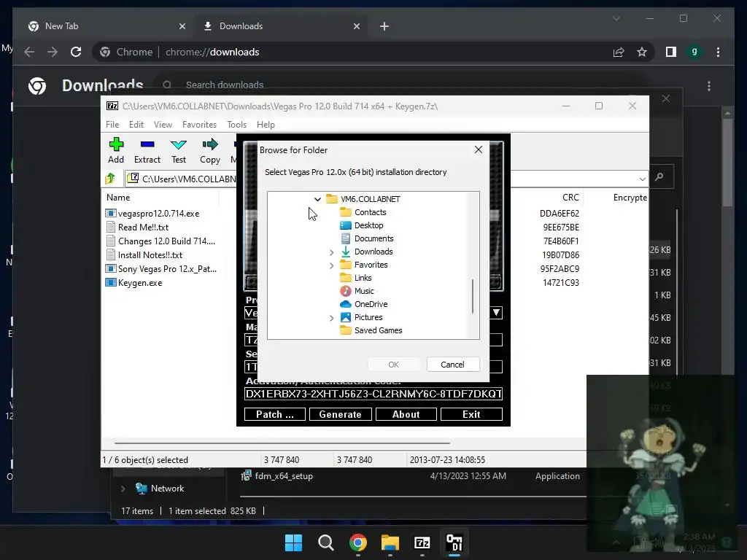Open Chrome from the taskbar
Viewport: 747px width, 560px height.
357,542
